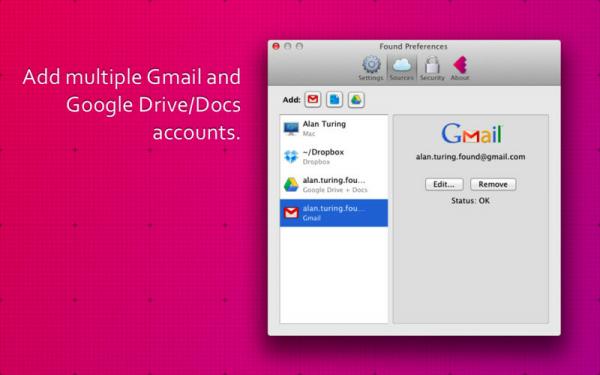600x375 pixels.
Task: Add a Google Drive account button
Action: click(356, 100)
